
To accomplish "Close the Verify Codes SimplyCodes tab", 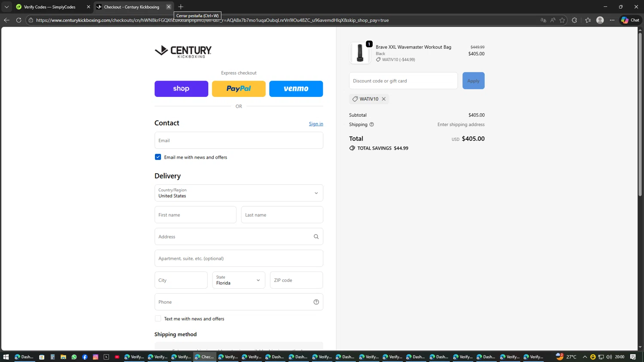I will (88, 7).
